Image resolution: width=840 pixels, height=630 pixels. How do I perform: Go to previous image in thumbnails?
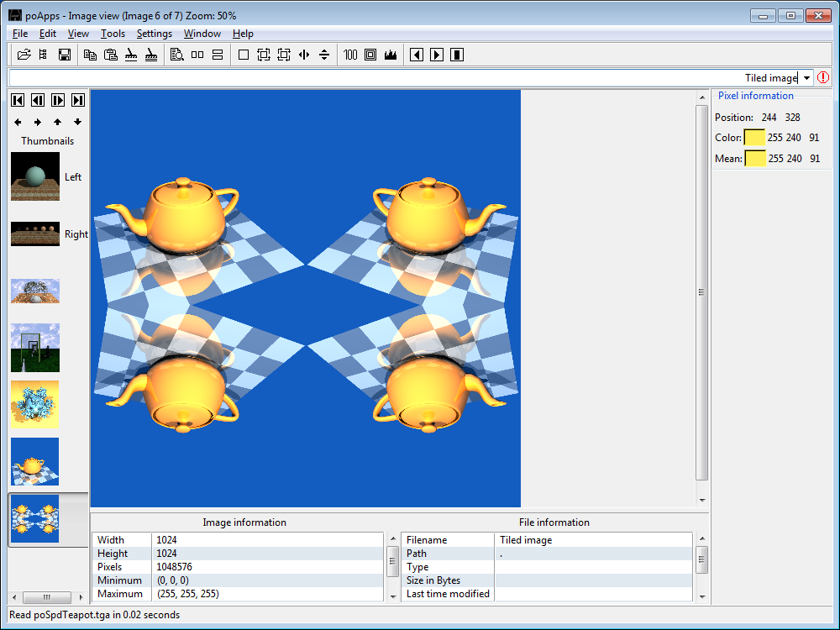pos(38,100)
